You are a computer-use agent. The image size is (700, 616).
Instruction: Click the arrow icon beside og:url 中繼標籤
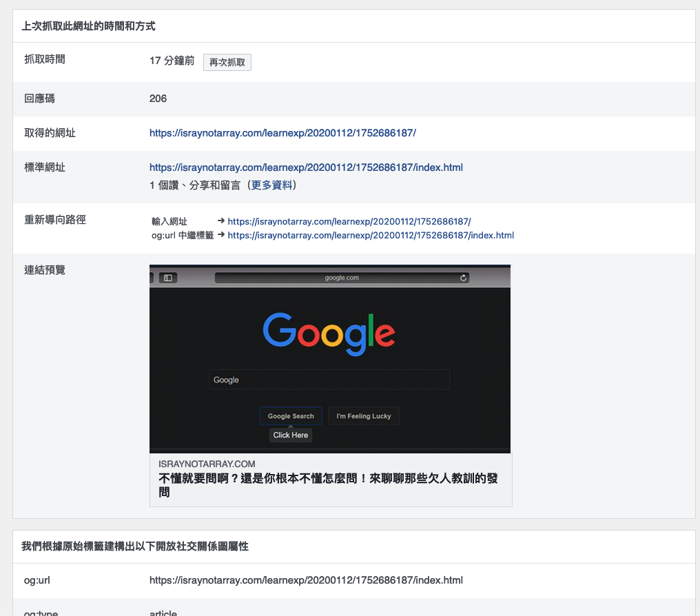click(x=221, y=235)
